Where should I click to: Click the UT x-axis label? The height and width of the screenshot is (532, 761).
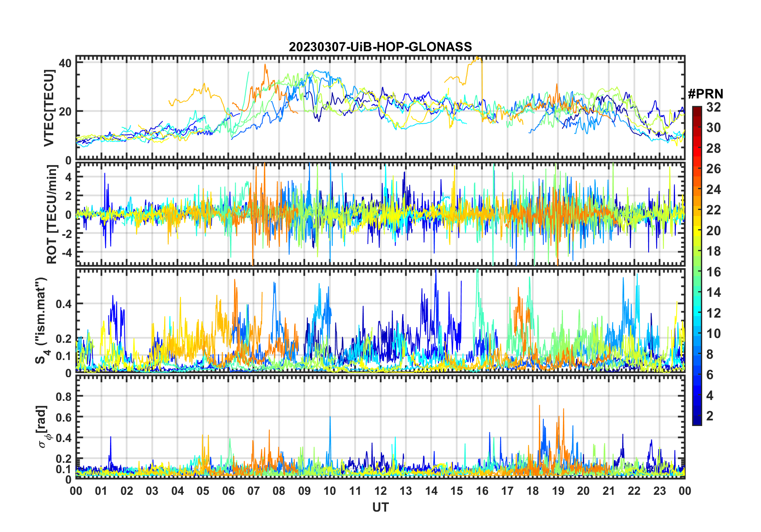(x=380, y=507)
